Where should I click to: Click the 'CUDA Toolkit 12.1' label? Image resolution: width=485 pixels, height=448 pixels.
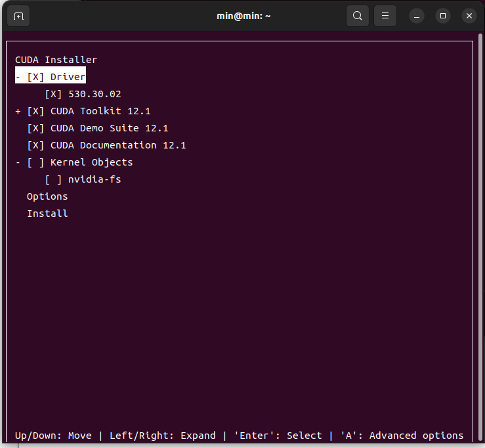(100, 111)
